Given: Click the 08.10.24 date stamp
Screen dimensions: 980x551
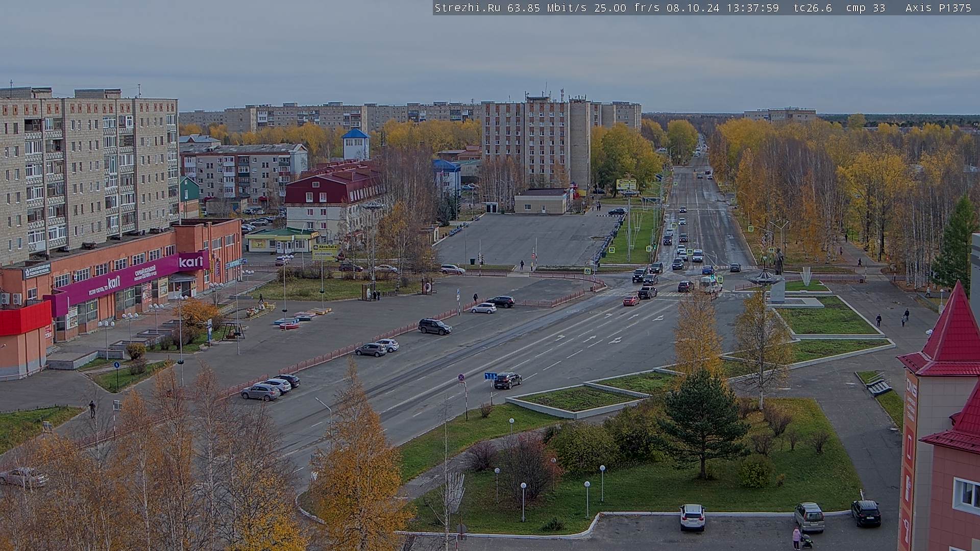Looking at the screenshot, I should point(692,8).
